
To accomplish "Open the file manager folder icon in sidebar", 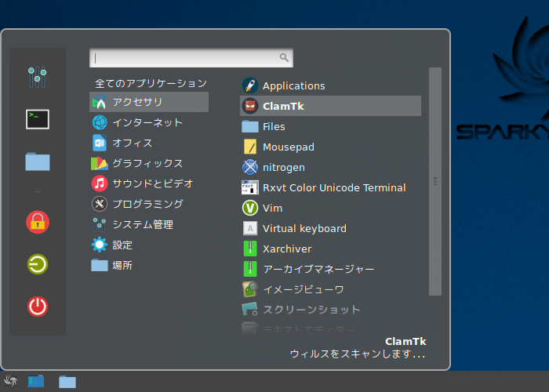I will pos(38,162).
